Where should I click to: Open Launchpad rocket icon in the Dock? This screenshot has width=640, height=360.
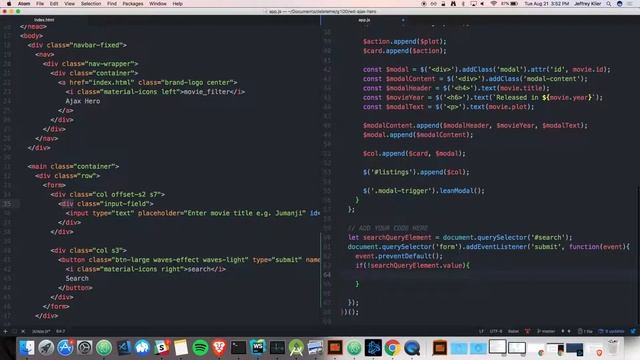[x=46, y=348]
